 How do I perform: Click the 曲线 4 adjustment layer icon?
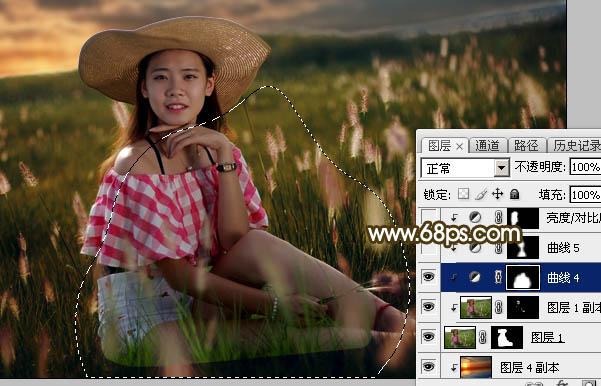point(475,277)
